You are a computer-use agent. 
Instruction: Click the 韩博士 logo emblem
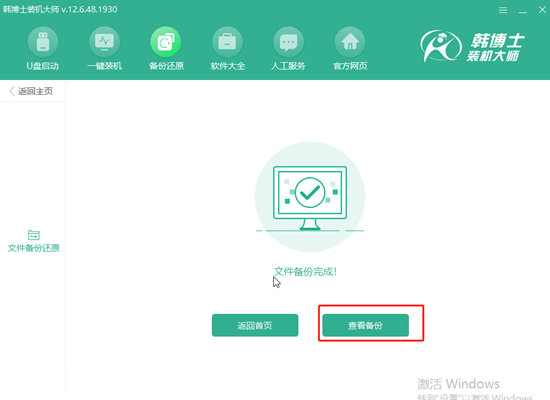click(441, 46)
